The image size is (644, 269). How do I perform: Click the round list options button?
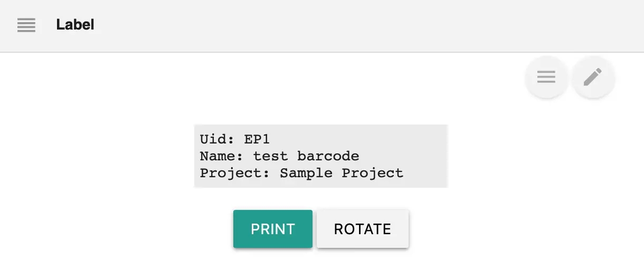(x=546, y=78)
